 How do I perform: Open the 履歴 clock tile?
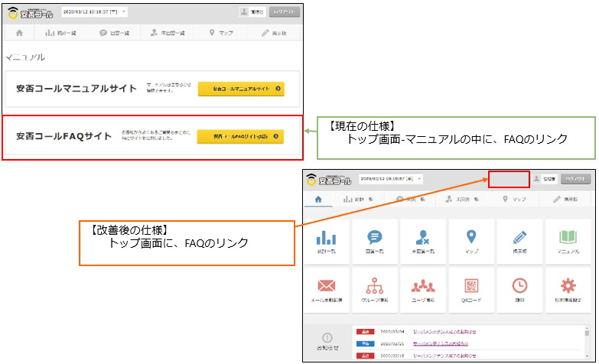tap(519, 291)
